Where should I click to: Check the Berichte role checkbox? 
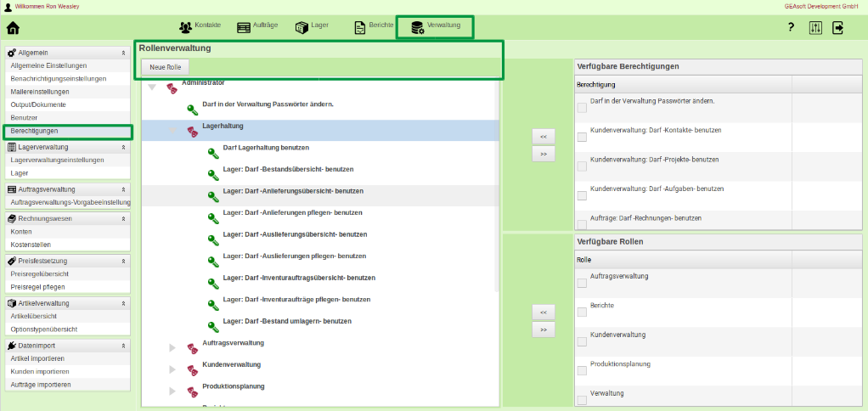[582, 312]
